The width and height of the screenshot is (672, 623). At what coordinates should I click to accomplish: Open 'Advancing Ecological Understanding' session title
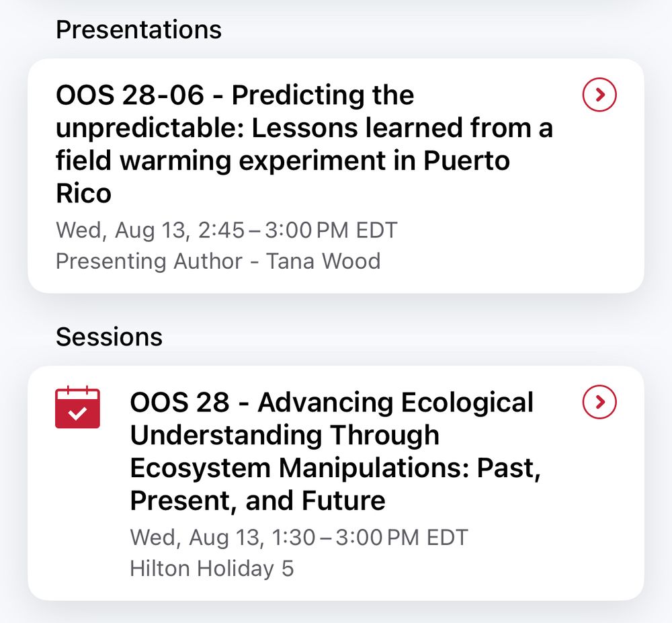tap(335, 451)
